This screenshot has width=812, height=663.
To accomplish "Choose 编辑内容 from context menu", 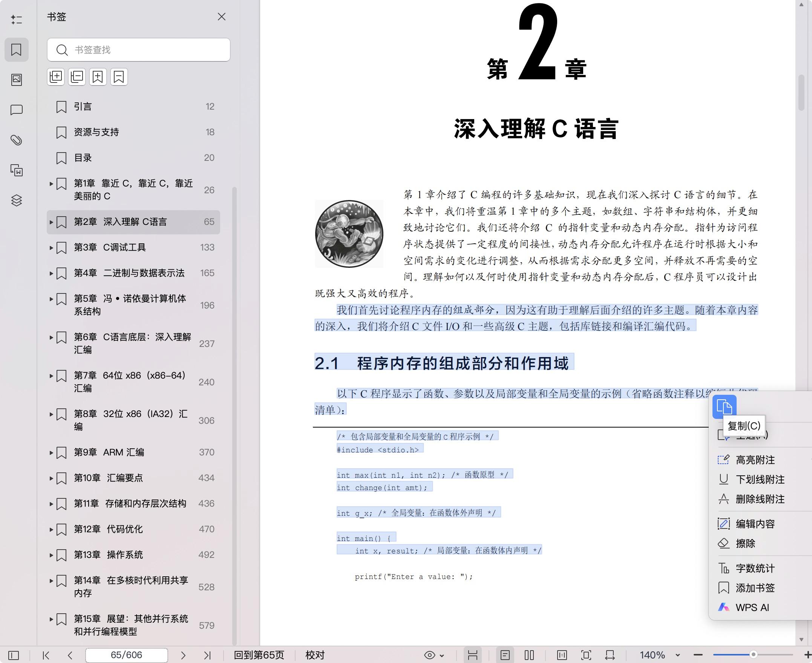I will (760, 524).
